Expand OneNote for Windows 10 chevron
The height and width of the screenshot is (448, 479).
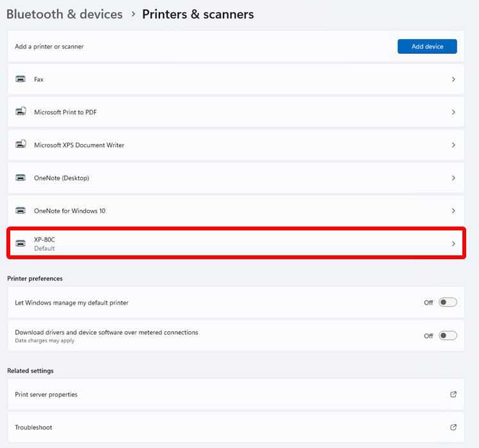pyautogui.click(x=453, y=211)
